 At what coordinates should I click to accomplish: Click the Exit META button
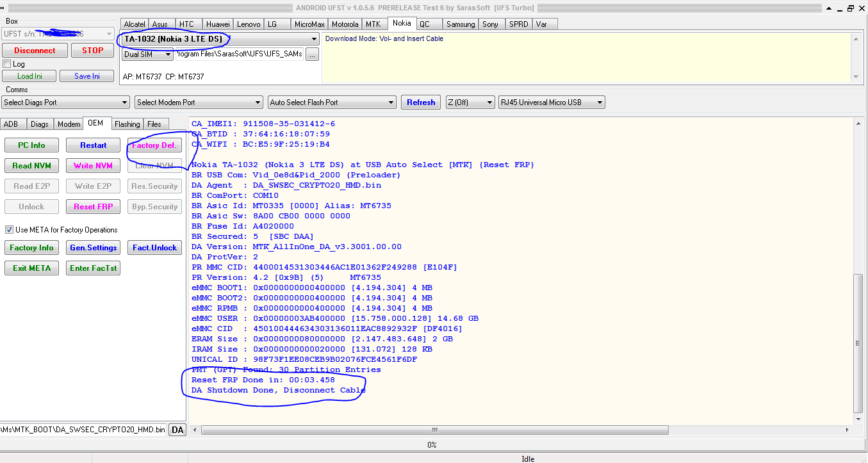click(31, 268)
